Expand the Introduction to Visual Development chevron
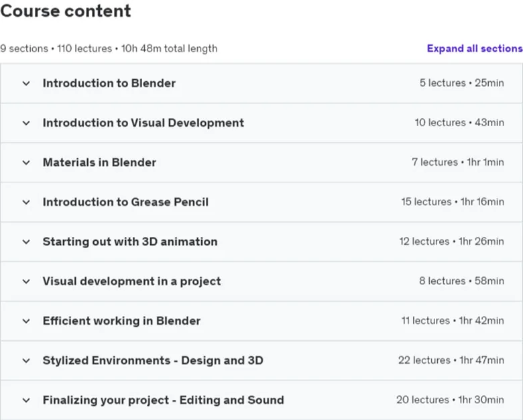The width and height of the screenshot is (523, 420). tap(26, 123)
